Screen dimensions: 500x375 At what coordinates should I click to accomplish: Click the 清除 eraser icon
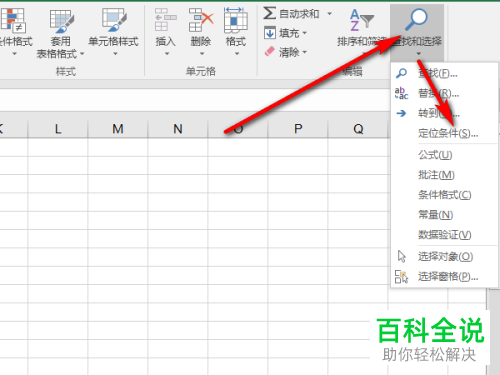click(270, 52)
